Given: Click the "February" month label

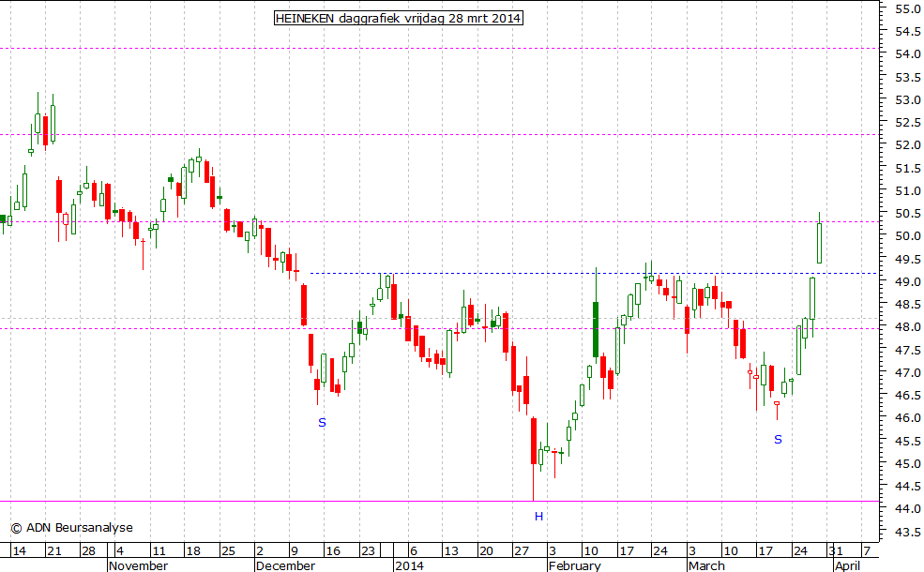Looking at the screenshot, I should tap(574, 565).
